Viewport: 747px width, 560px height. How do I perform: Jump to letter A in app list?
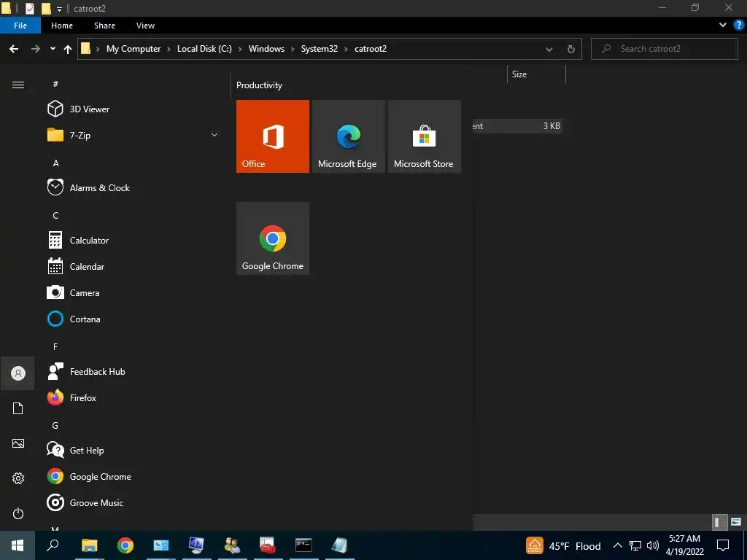[55, 163]
